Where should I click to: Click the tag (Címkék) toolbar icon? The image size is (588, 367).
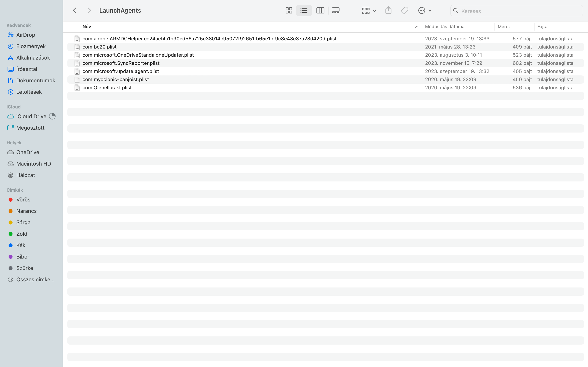coord(404,10)
